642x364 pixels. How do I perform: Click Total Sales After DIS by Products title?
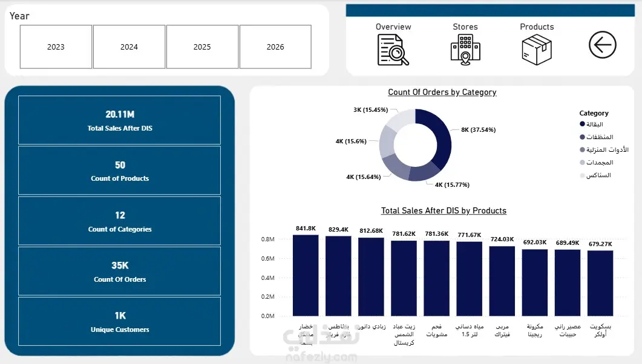(x=444, y=210)
